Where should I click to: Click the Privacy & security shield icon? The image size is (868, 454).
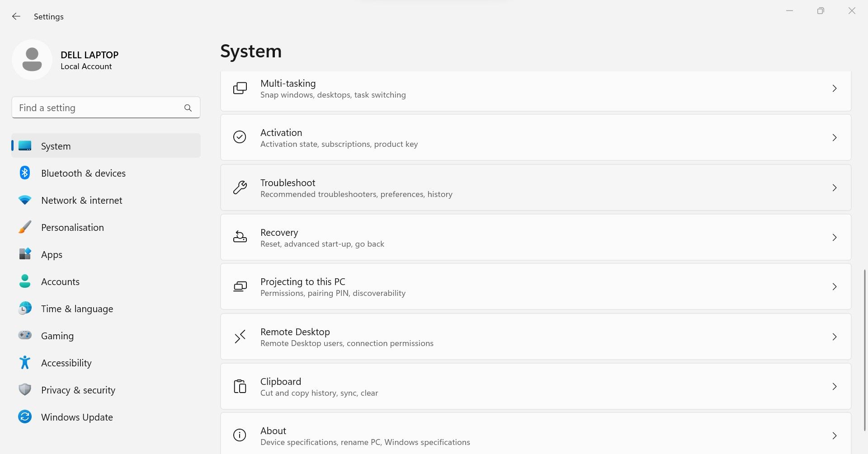click(25, 390)
